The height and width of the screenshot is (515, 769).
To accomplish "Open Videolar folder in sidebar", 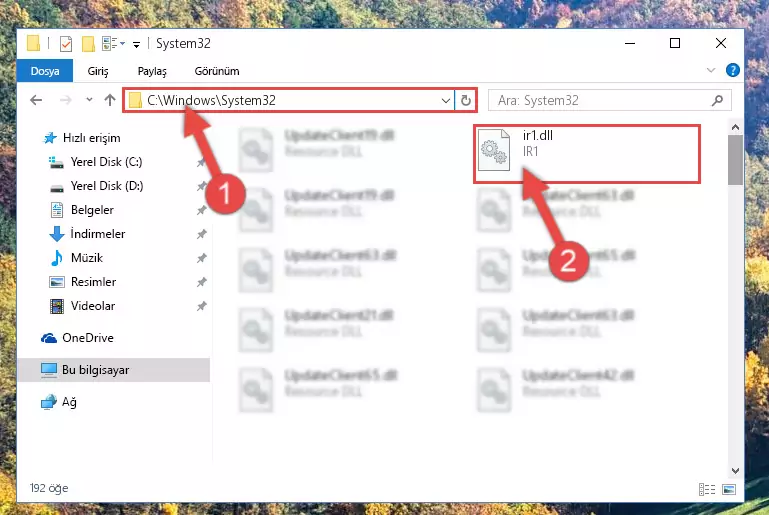I will point(93,306).
